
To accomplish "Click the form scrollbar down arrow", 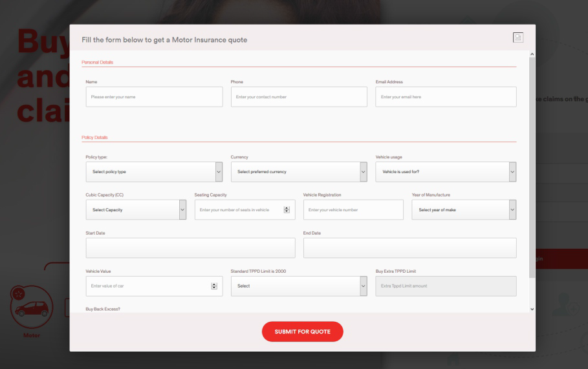I will pyautogui.click(x=532, y=310).
